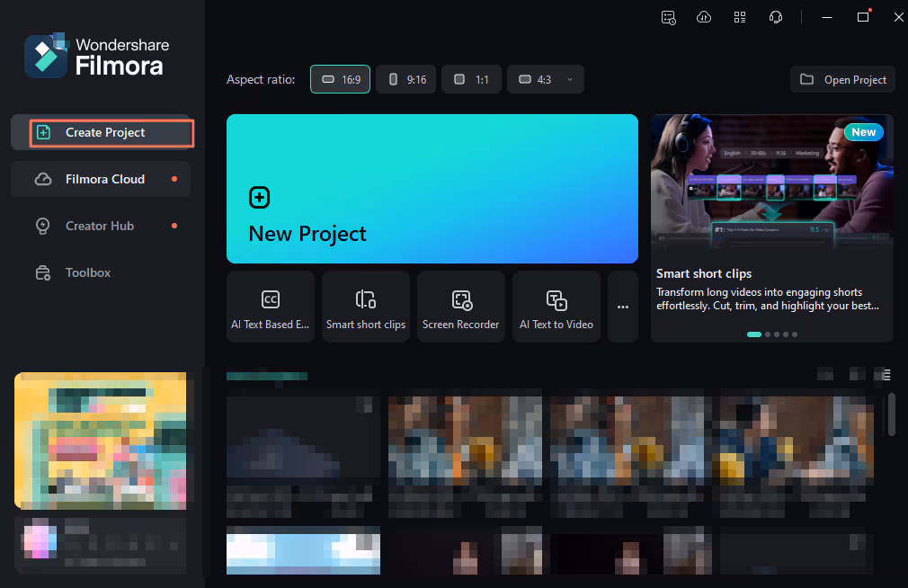Launch AI Text to Video tool

(x=556, y=307)
